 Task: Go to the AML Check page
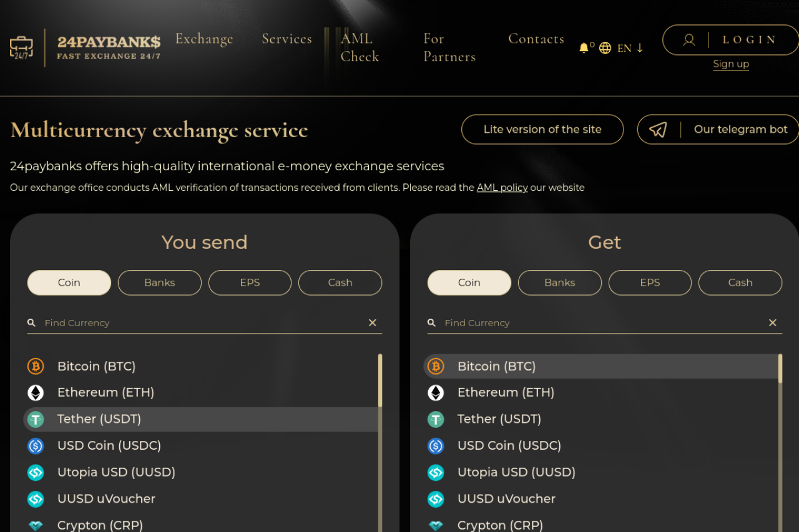360,47
